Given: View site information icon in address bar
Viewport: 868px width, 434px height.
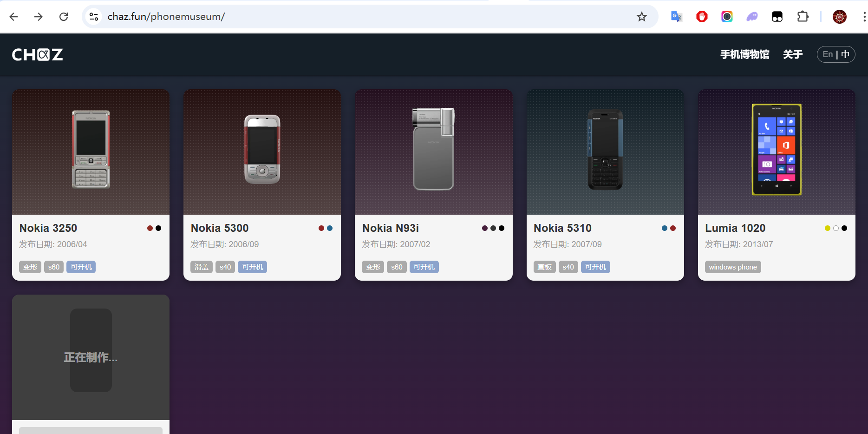Looking at the screenshot, I should coord(94,17).
